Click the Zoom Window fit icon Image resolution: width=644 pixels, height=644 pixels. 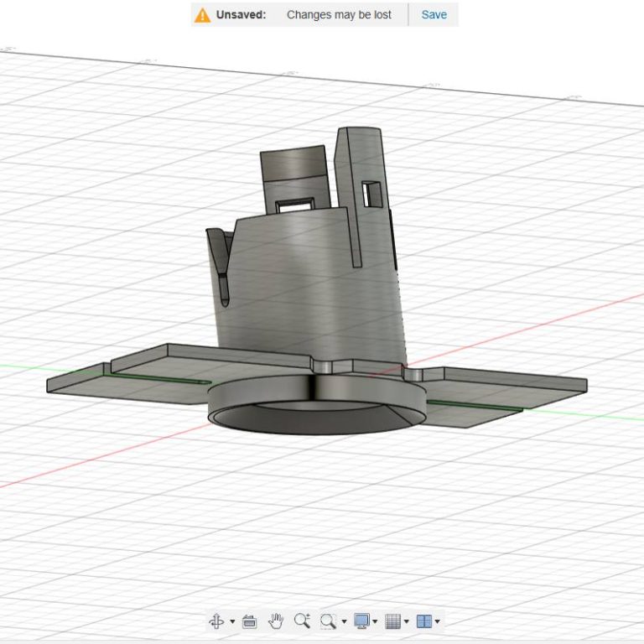point(328,621)
